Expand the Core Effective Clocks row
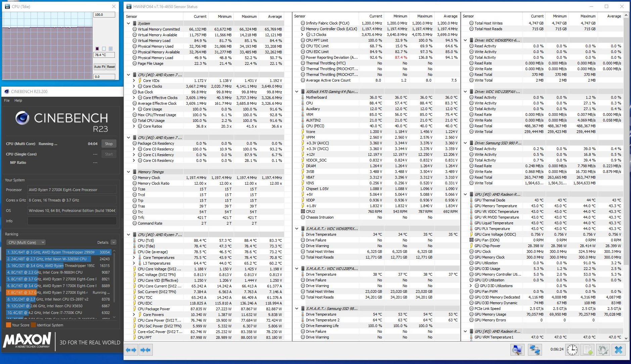The width and height of the screenshot is (631, 364). pos(134,98)
